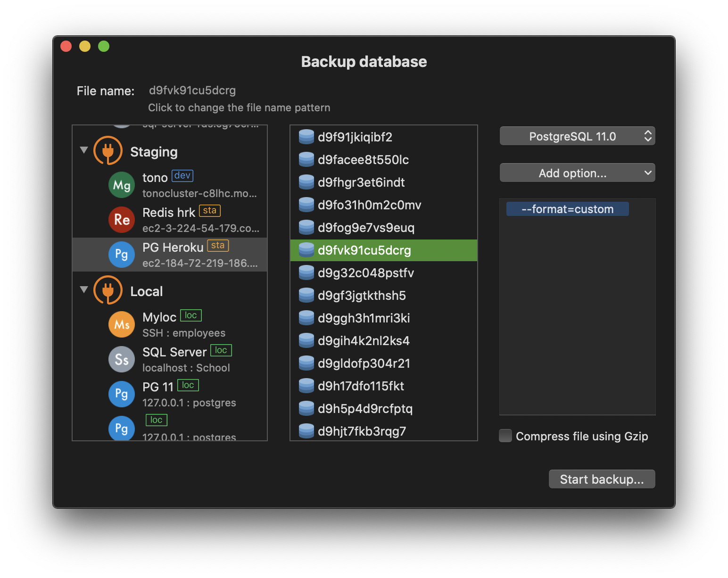Click the Staging connection group plug icon
The image size is (728, 578).
pyautogui.click(x=107, y=150)
